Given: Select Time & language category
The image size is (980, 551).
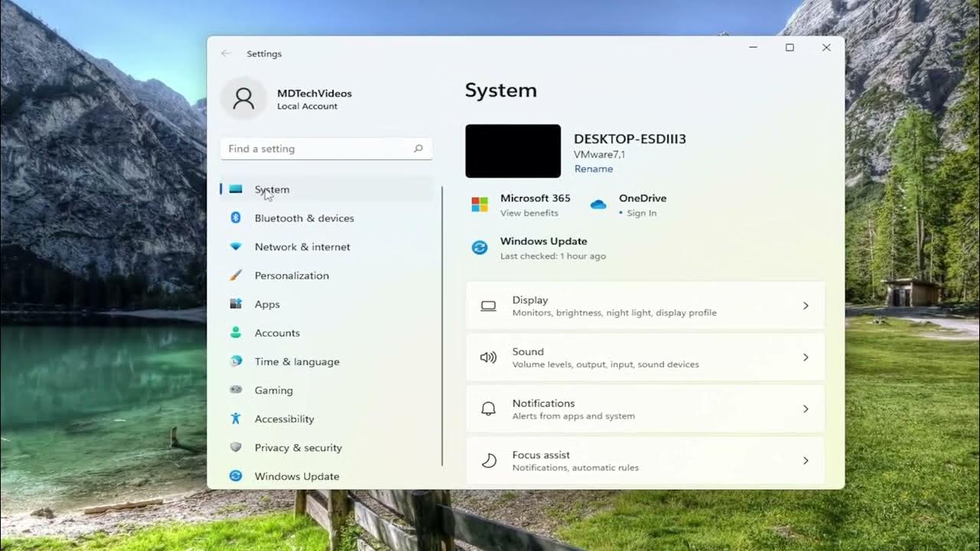Looking at the screenshot, I should pos(327,361).
